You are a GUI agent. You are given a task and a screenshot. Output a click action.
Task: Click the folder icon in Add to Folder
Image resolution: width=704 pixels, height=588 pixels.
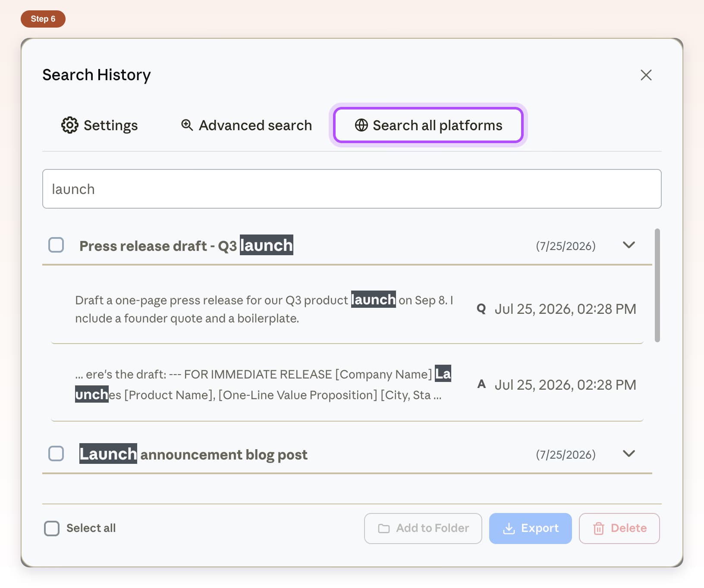383,528
